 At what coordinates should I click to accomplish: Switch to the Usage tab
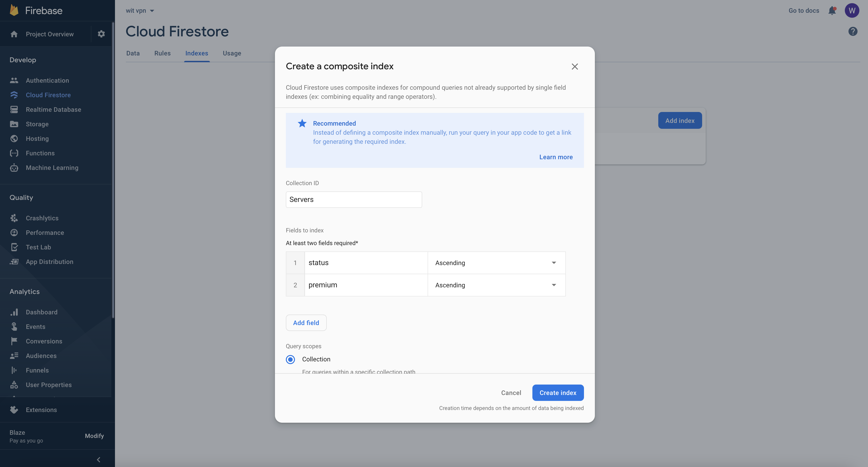tap(232, 53)
